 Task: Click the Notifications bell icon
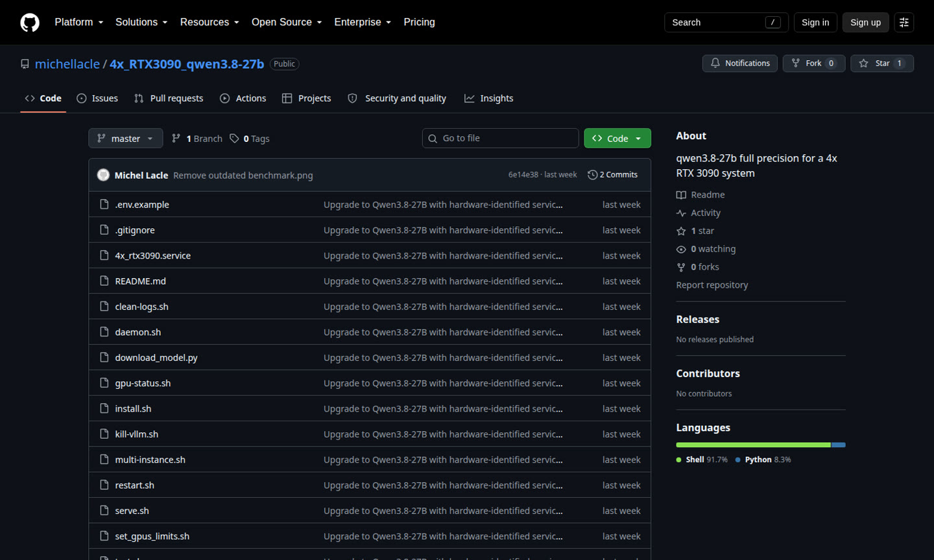[715, 64]
